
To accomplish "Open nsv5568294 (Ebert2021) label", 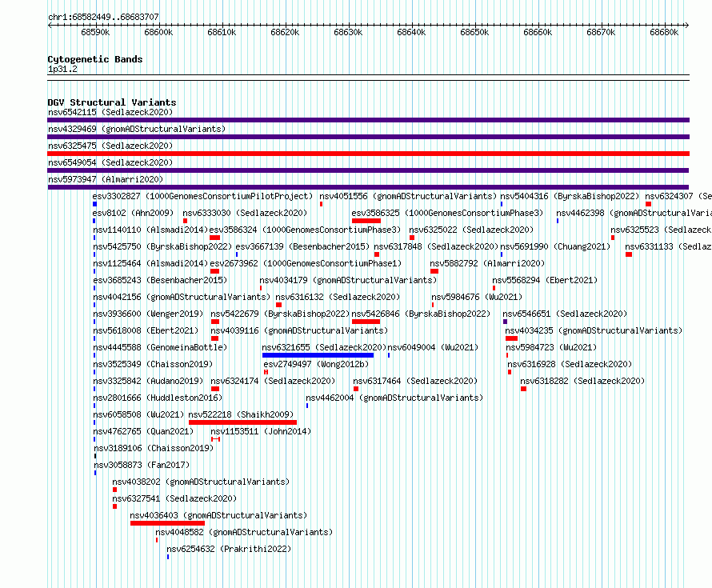I will coord(545,280).
